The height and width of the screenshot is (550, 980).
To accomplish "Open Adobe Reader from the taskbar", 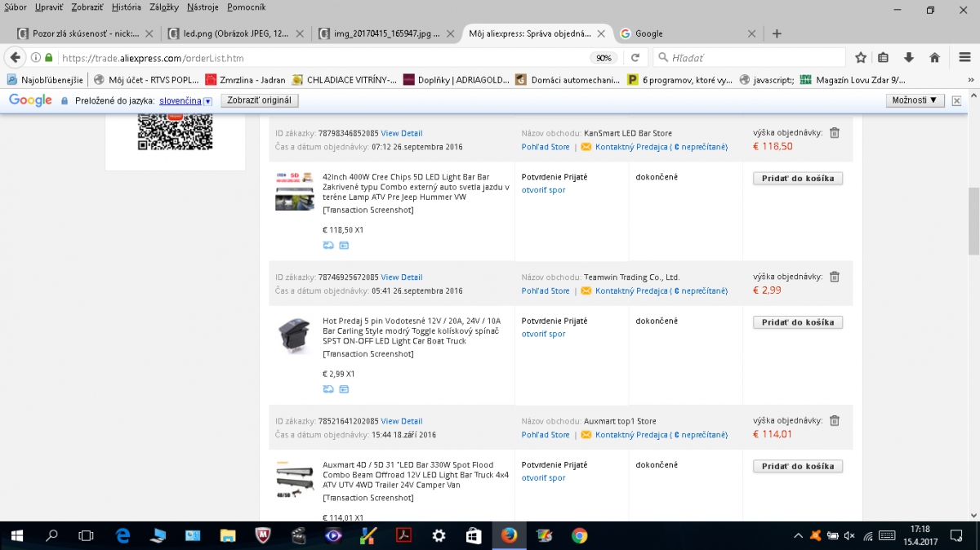I will [x=403, y=536].
